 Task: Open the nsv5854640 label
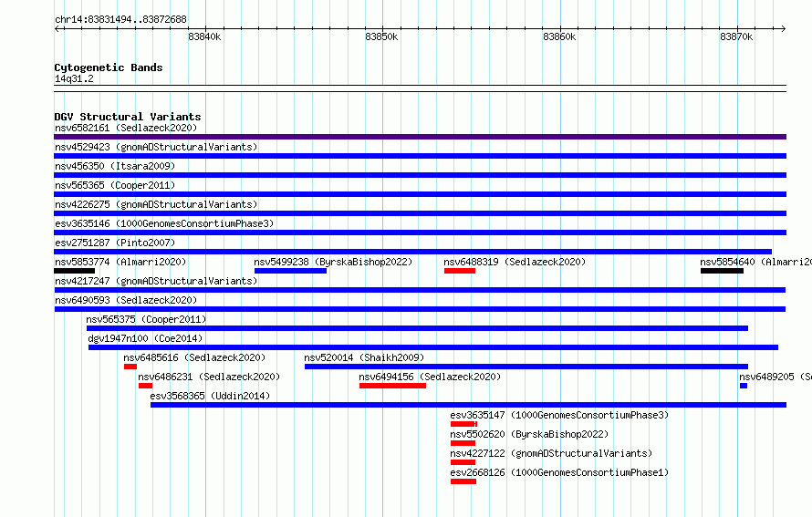click(756, 262)
